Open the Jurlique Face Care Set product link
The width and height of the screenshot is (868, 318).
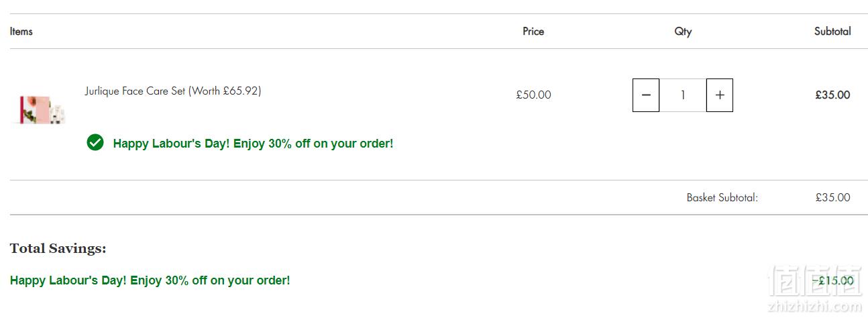[x=173, y=91]
